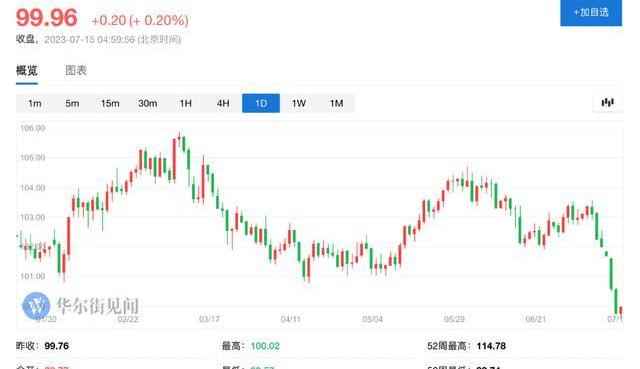Open the candlestick chart type icon
The width and height of the screenshot is (640, 369).
pos(607,102)
